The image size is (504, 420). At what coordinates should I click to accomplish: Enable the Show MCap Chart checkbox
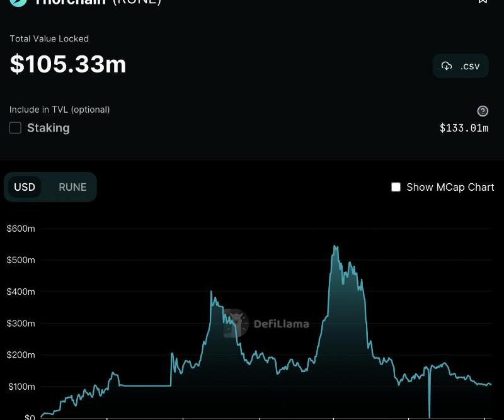396,187
